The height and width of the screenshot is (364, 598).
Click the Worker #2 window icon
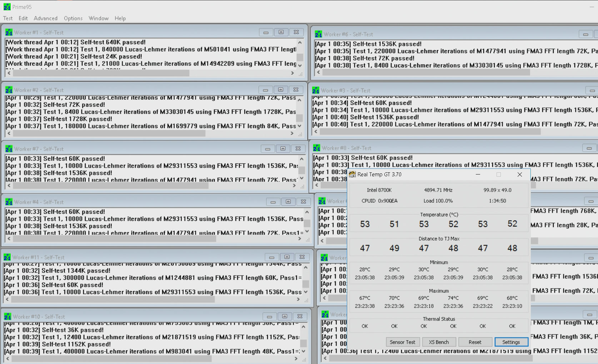coord(9,90)
